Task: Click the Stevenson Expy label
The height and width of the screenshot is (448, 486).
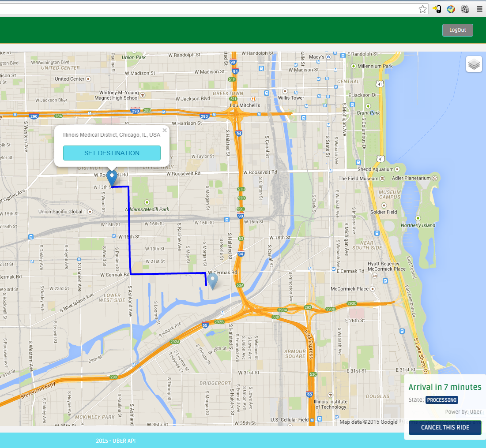Action: pyautogui.click(x=38, y=390)
